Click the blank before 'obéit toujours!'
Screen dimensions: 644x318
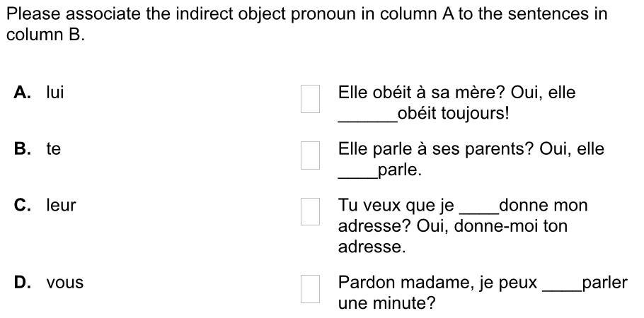367,120
